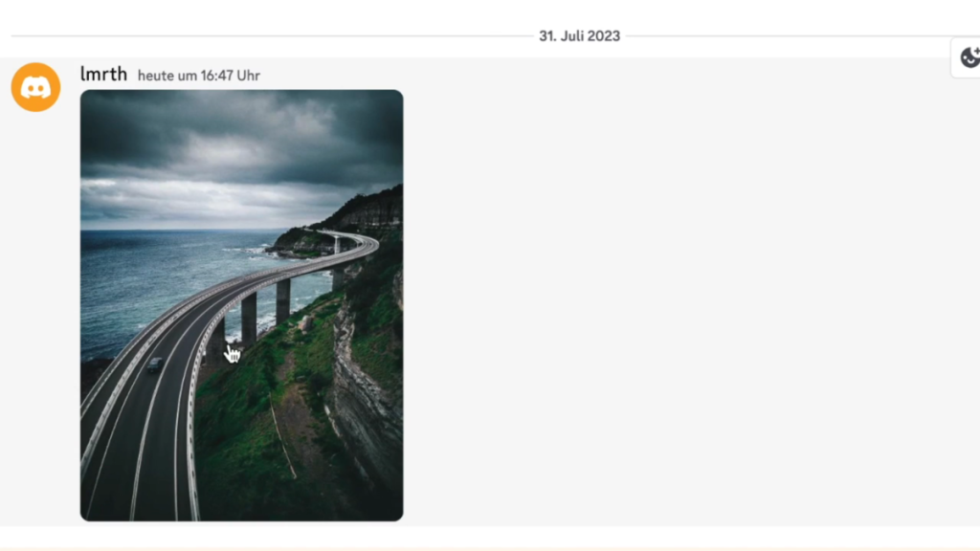Click the timestamp heute um 16:47 Uhr
This screenshot has height=551, width=980.
pos(199,76)
